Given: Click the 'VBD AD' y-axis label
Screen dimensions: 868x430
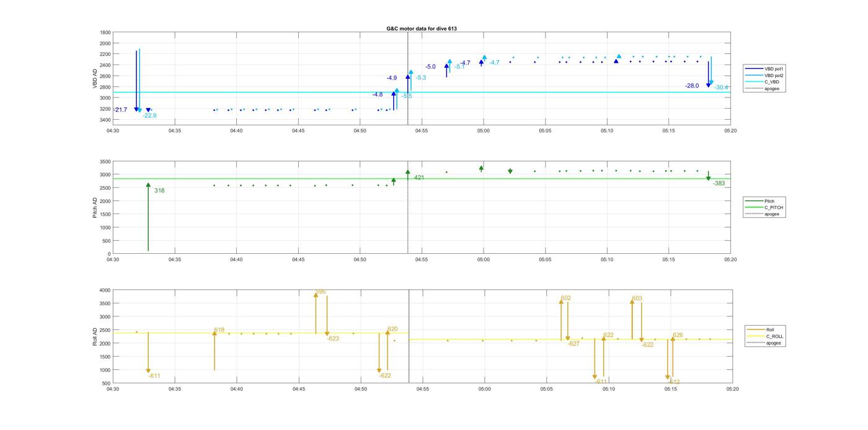Looking at the screenshot, I should tap(95, 78).
